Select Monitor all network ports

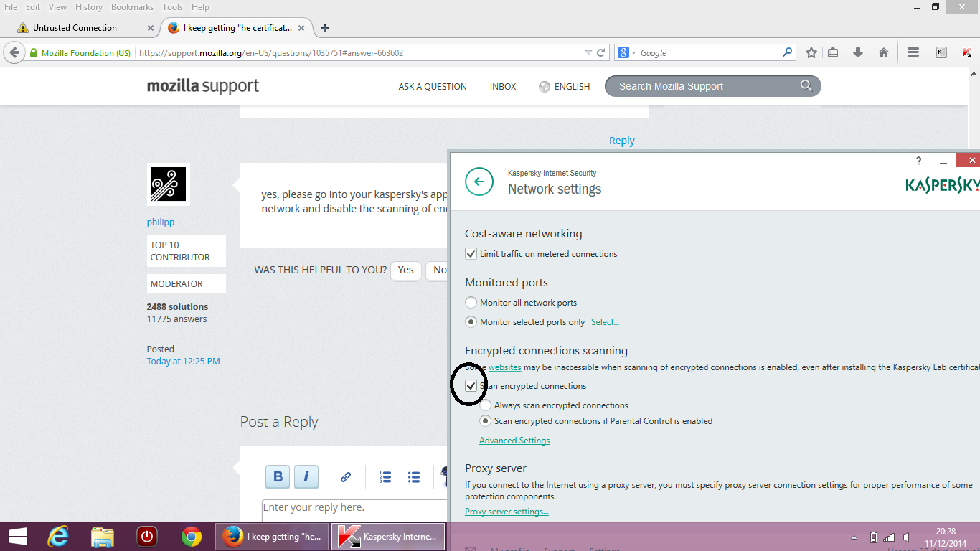point(471,303)
